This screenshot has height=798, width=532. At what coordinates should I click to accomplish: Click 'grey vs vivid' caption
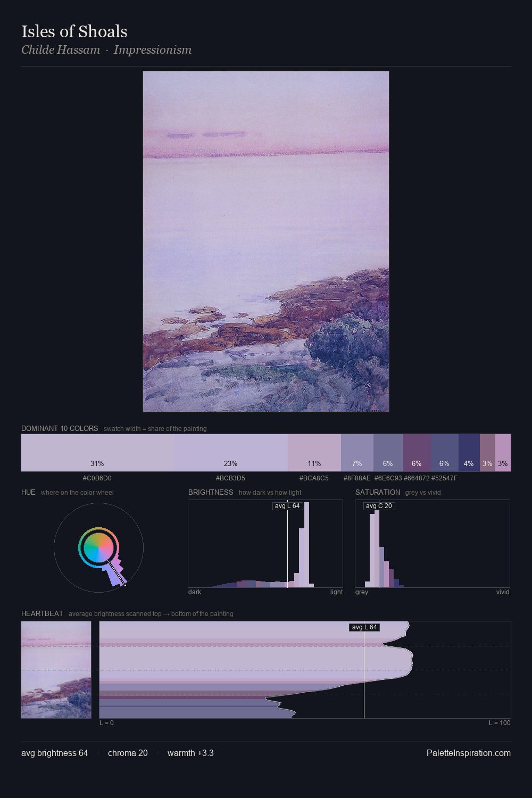click(x=423, y=493)
